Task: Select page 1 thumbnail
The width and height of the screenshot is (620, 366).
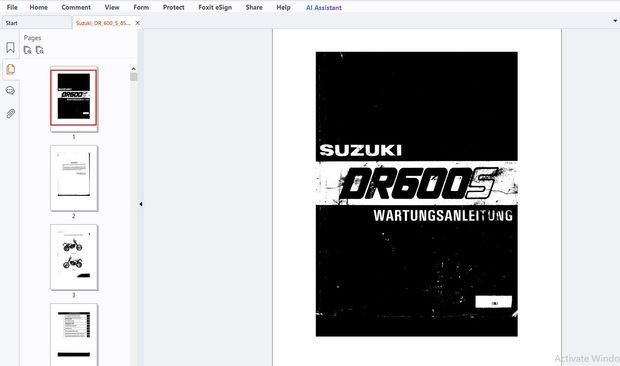Action: pos(74,98)
